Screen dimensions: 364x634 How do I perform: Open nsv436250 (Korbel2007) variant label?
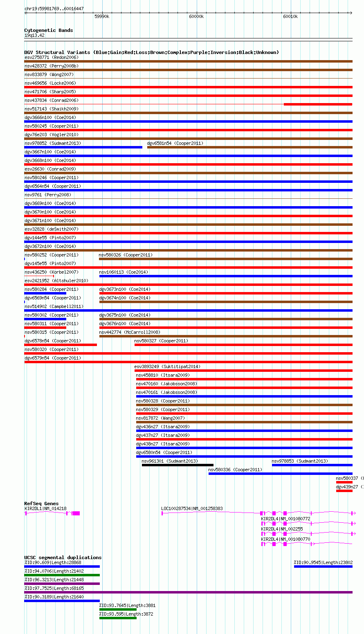51,272
